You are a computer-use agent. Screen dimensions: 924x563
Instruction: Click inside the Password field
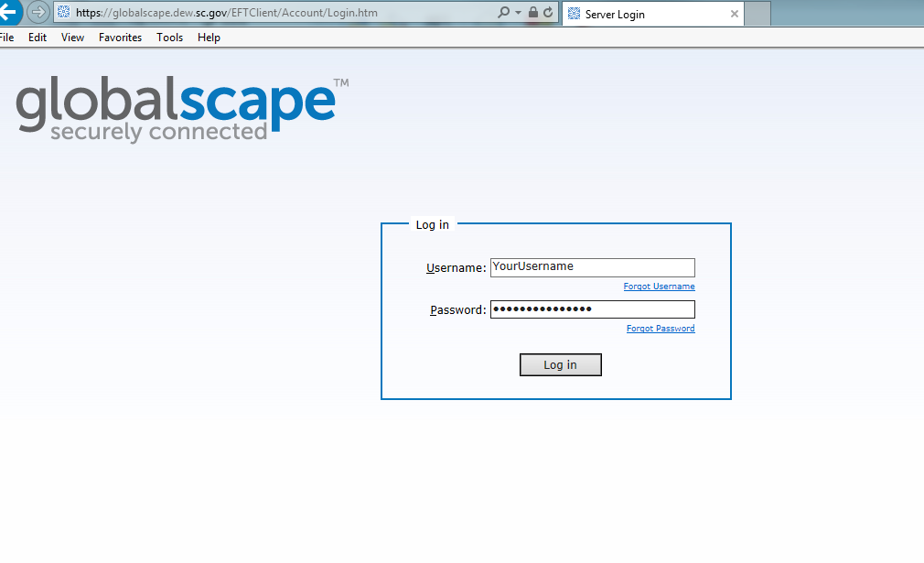(592, 309)
